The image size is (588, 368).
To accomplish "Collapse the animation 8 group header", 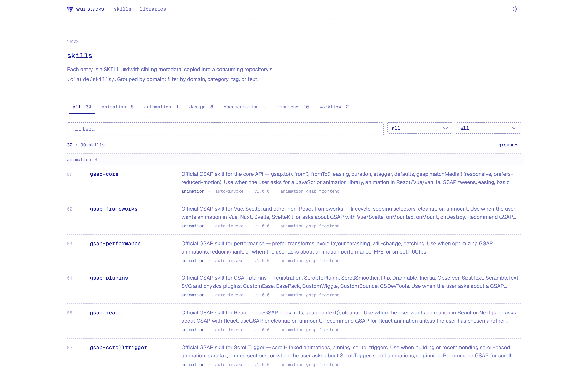I will coord(294,160).
